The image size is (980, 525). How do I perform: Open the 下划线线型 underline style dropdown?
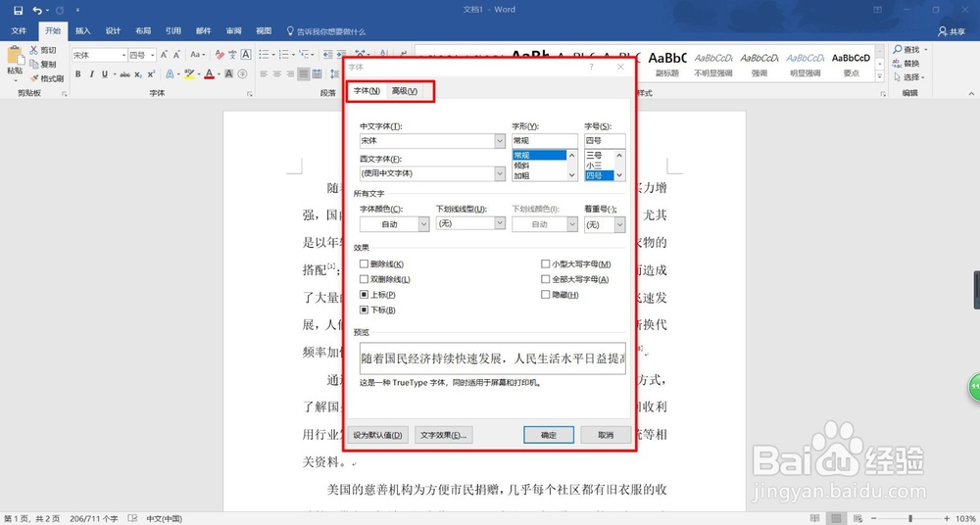tap(500, 222)
